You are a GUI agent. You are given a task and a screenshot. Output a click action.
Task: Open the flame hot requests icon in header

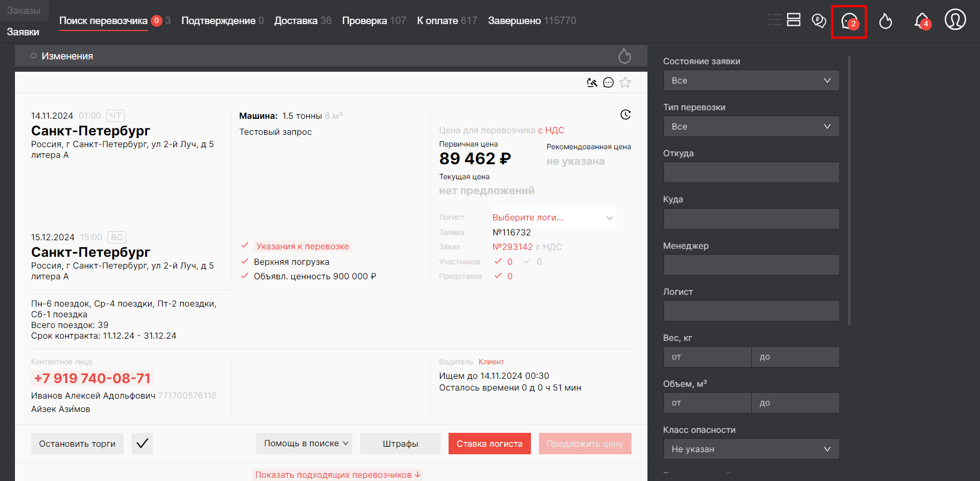point(886,21)
